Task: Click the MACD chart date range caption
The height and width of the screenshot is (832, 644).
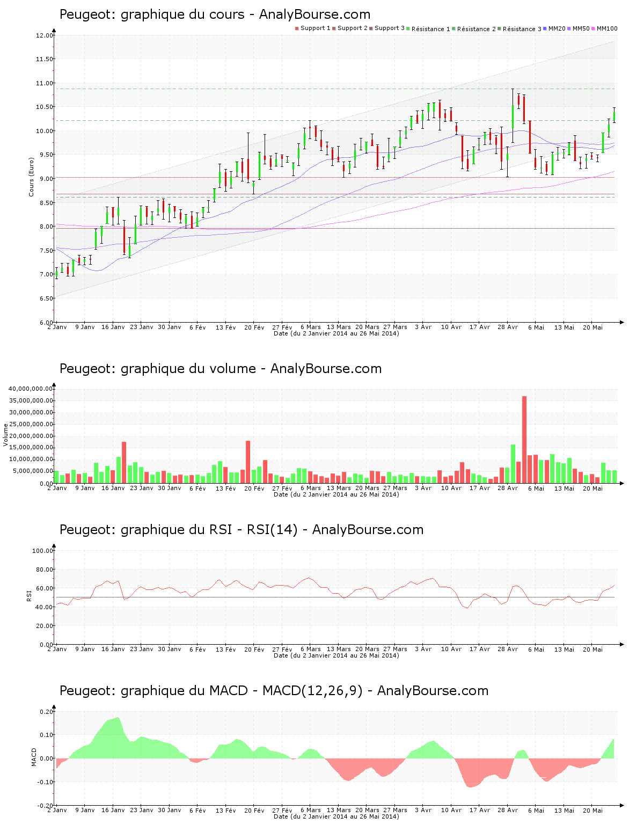Action: [336, 816]
